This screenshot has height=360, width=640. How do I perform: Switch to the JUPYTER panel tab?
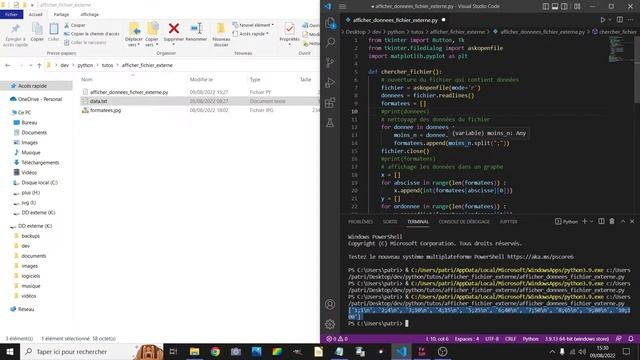509,222
